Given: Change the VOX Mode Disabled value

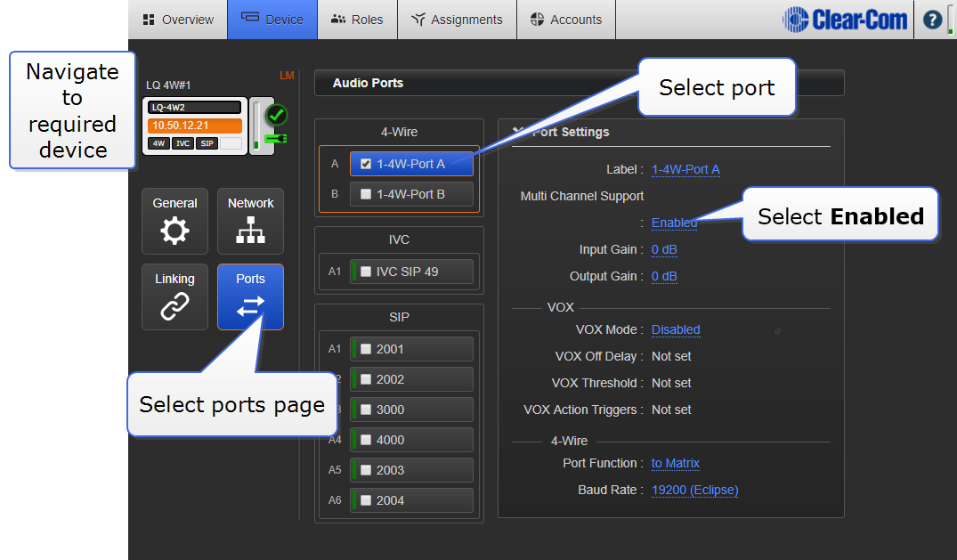Looking at the screenshot, I should [x=675, y=329].
